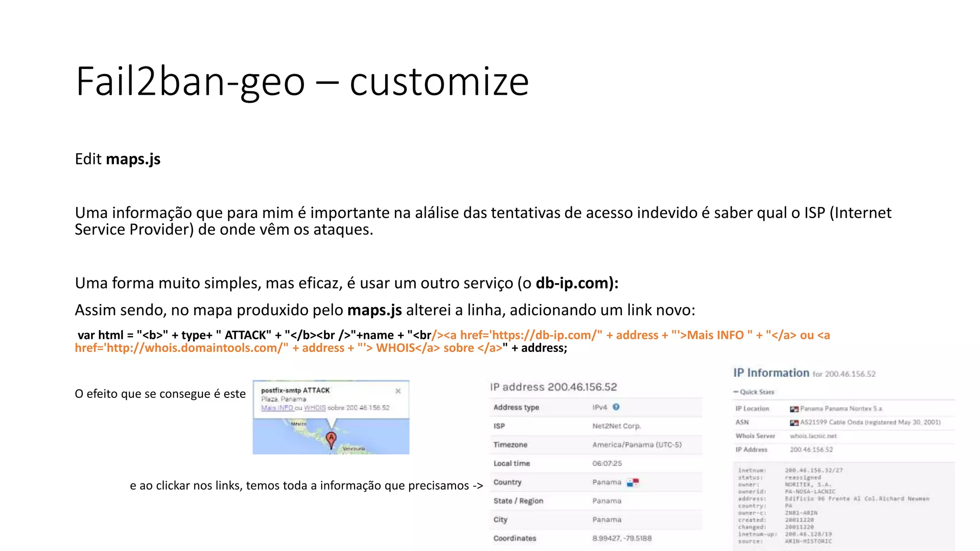Open the WHOIS link in map popup
980x551 pixels.
(x=315, y=408)
